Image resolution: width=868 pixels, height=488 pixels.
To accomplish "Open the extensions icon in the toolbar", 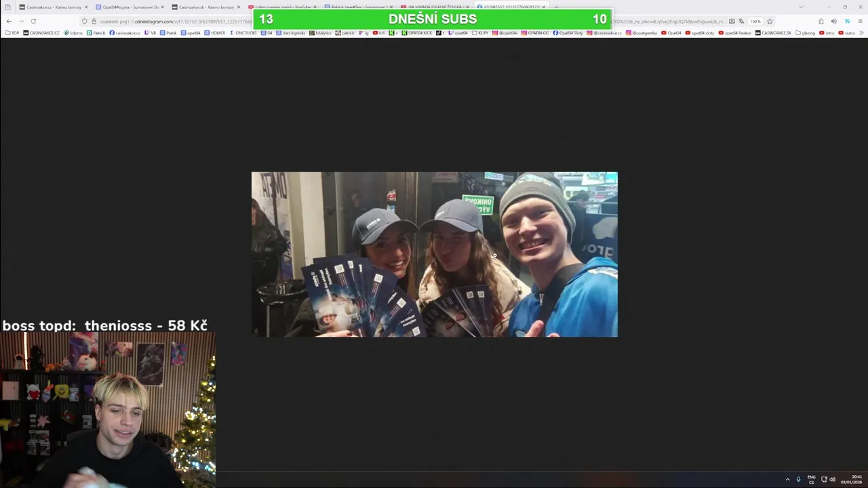I will (821, 21).
